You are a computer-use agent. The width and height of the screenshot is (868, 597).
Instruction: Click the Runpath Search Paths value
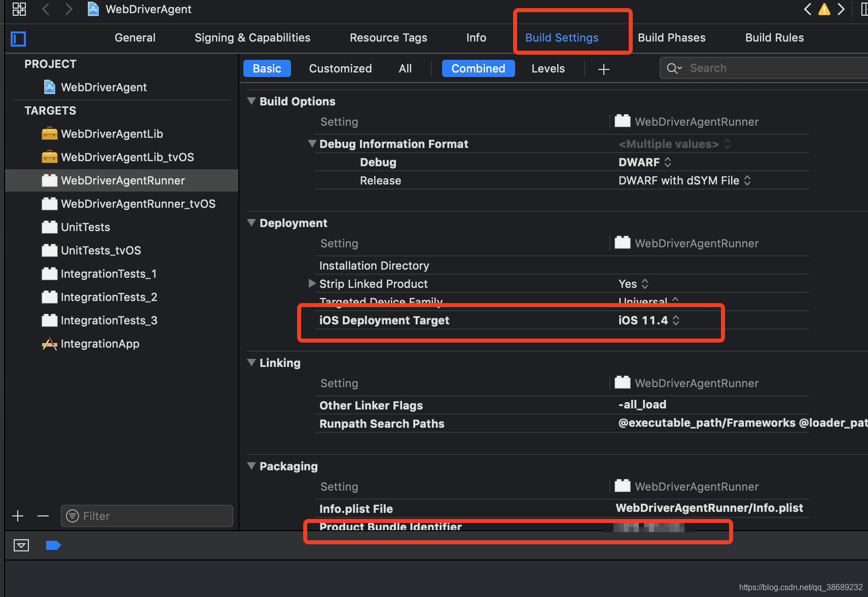pos(743,423)
